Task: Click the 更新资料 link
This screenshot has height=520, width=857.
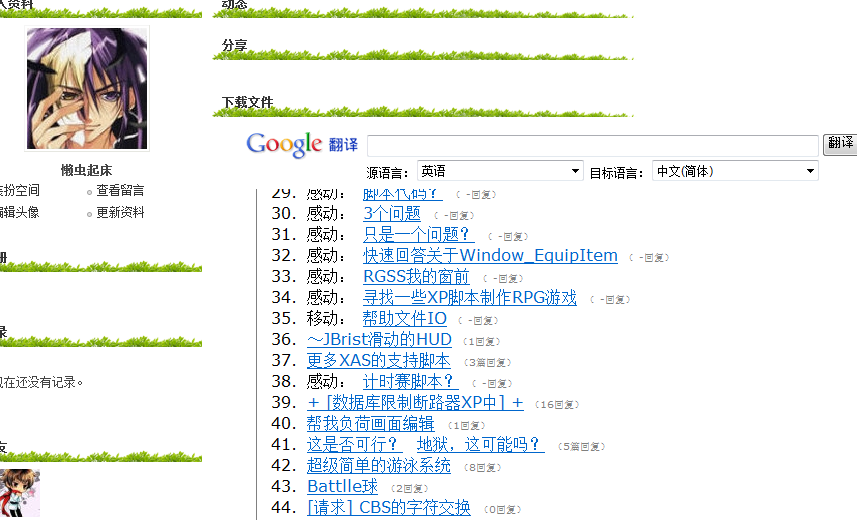Action: (120, 212)
